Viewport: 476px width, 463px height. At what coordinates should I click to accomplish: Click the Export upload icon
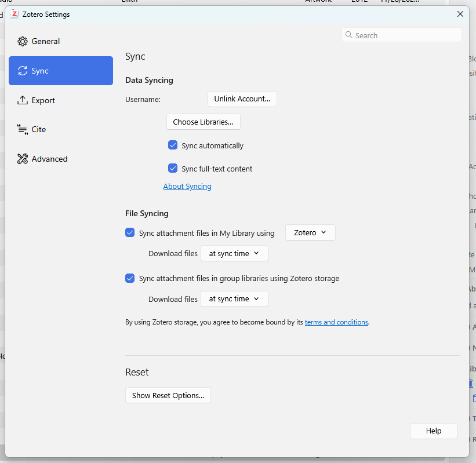click(23, 100)
